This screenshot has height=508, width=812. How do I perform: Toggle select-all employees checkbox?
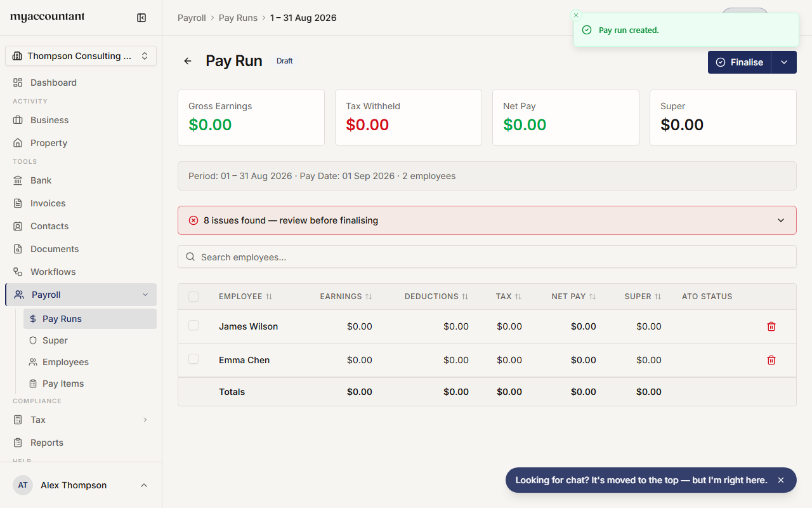pyautogui.click(x=193, y=297)
